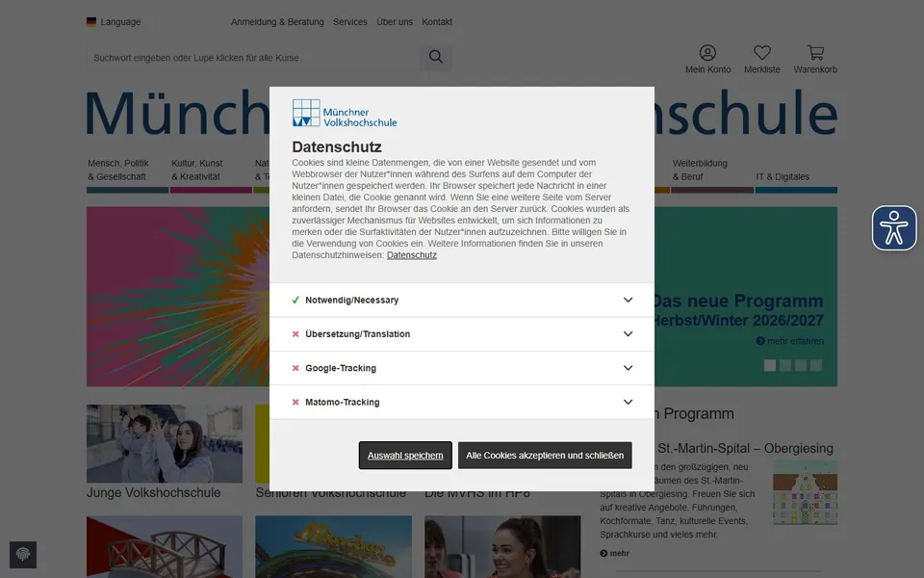The image size is (924, 578).
Task: Click the search magnifier icon
Action: point(435,57)
